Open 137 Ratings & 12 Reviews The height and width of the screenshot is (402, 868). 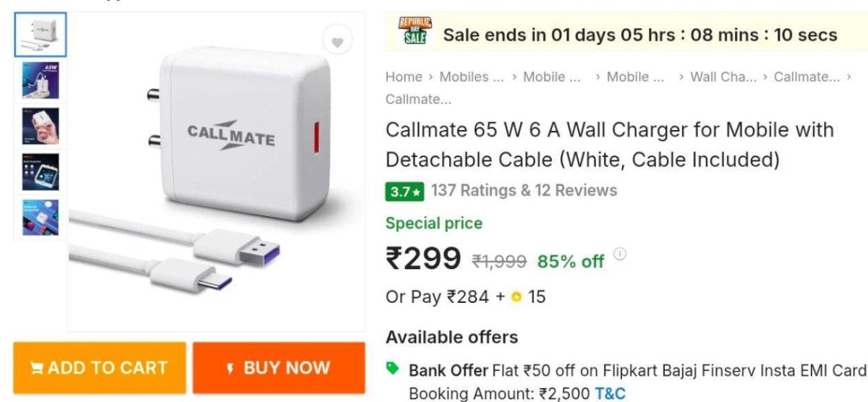[524, 191]
